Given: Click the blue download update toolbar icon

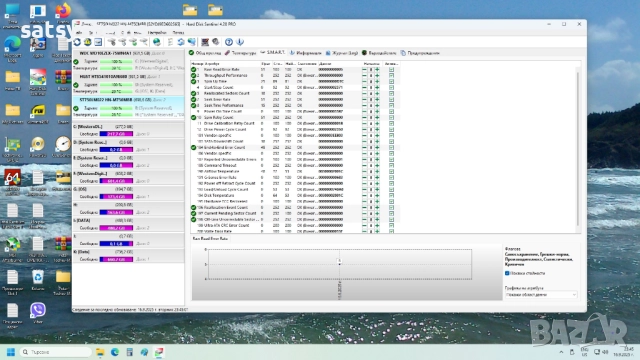Looking at the screenshot, I should point(240,42).
